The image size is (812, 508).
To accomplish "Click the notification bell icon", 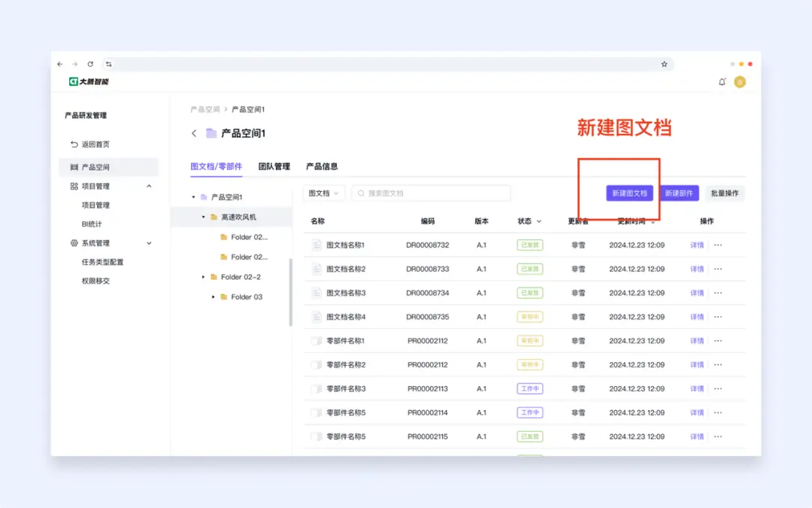I will [x=723, y=81].
